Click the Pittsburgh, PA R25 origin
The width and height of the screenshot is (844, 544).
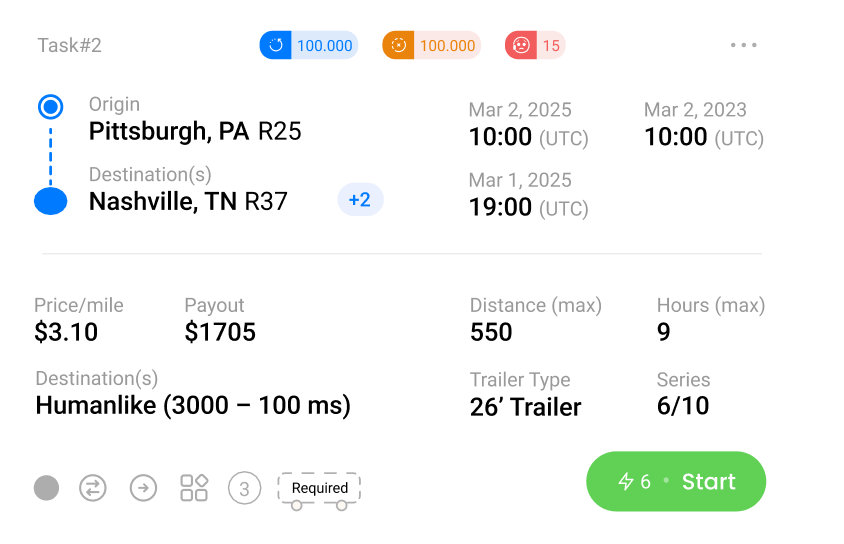pyautogui.click(x=195, y=131)
